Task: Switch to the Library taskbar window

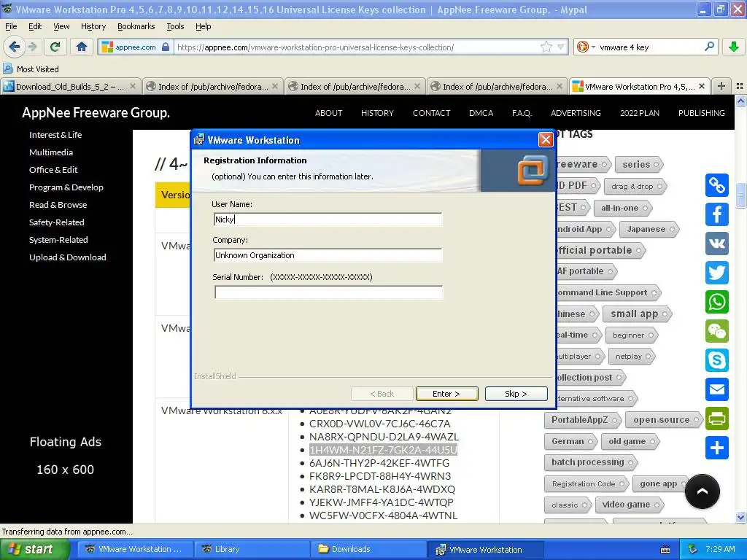Action: (251, 549)
